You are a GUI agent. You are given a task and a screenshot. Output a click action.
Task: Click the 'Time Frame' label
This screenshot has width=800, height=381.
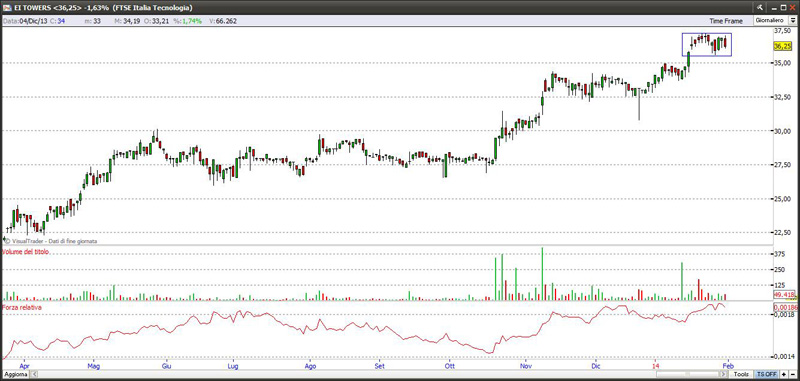pyautogui.click(x=726, y=21)
